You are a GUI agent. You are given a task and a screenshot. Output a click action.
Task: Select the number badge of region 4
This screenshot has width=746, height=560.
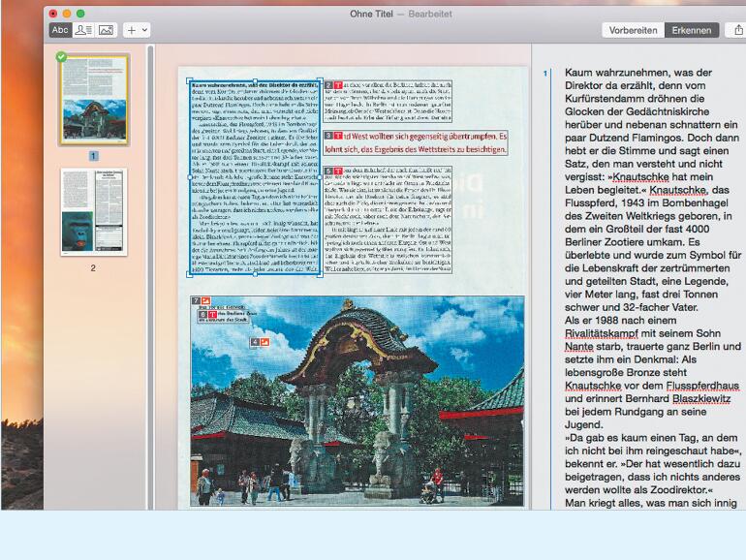(x=256, y=342)
